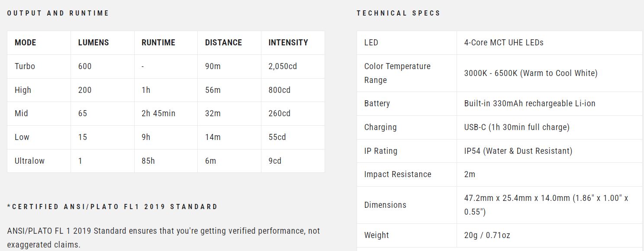Click the Certified ANSI/PLATO FL1 2019 heading
The height and width of the screenshot is (251, 644).
pyautogui.click(x=113, y=207)
